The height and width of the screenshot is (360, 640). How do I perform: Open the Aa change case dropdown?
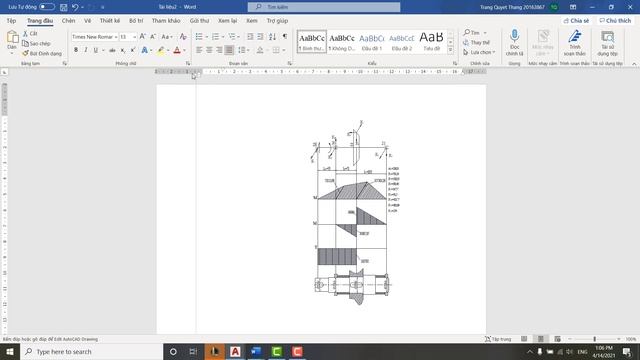(167, 37)
